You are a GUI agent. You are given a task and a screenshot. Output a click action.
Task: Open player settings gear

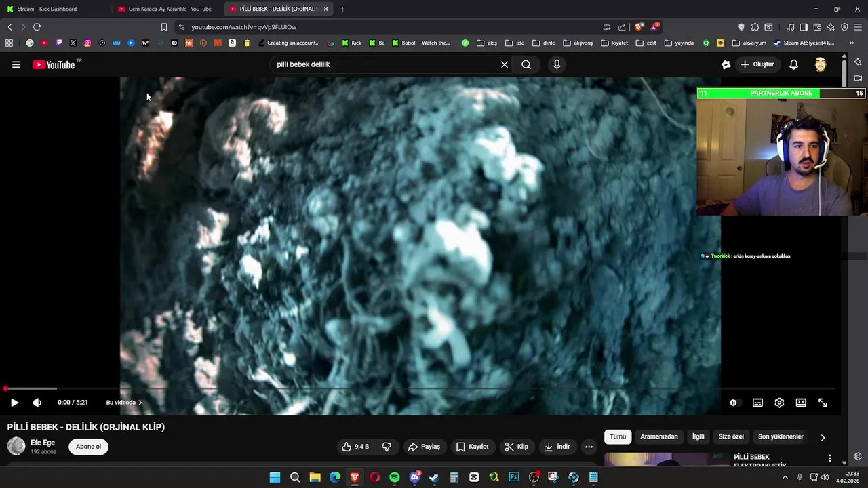779,403
